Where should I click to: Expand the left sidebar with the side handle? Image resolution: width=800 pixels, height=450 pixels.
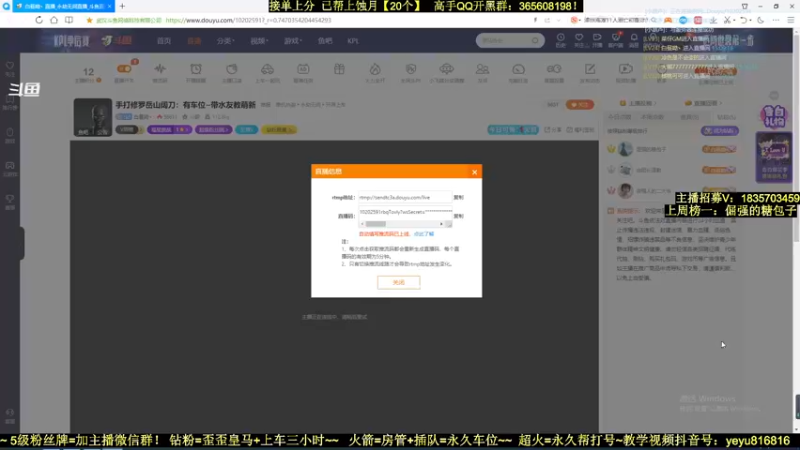tap(22, 243)
